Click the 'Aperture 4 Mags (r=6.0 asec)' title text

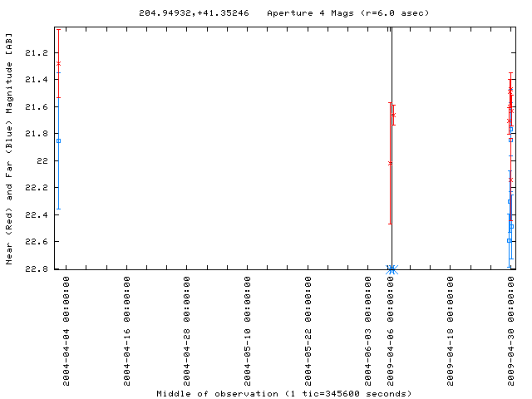tap(348, 13)
